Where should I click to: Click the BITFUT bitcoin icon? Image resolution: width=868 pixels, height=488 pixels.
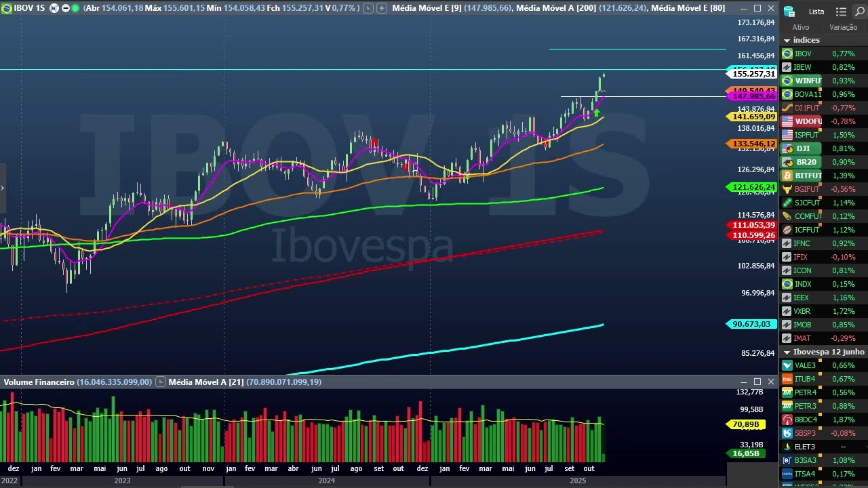[x=787, y=176]
